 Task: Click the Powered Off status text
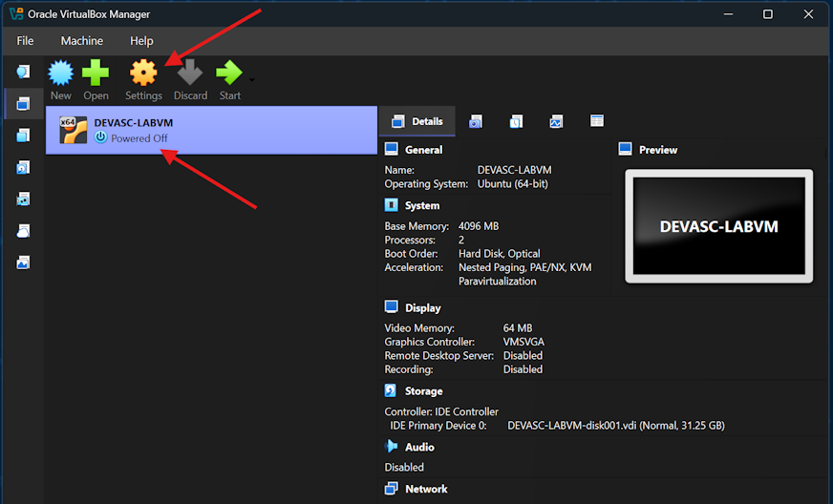click(x=139, y=138)
